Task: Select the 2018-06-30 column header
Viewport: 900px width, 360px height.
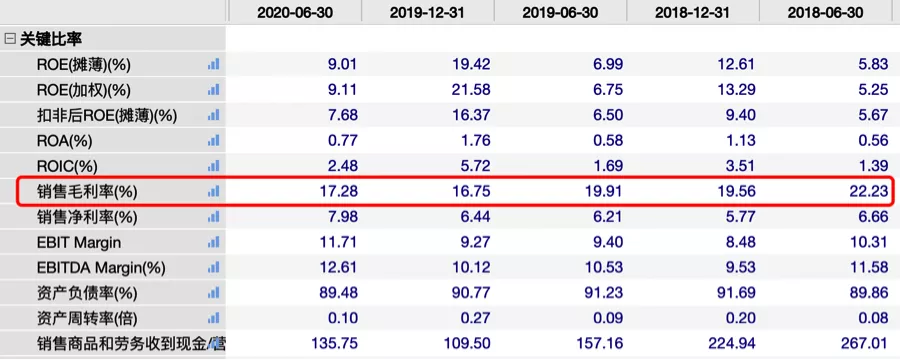Action: 825,13
